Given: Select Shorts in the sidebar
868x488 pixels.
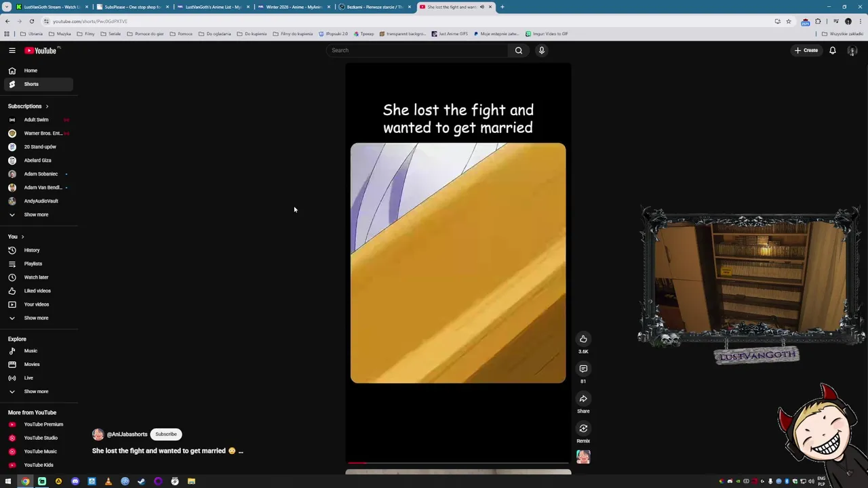Looking at the screenshot, I should (x=37, y=84).
